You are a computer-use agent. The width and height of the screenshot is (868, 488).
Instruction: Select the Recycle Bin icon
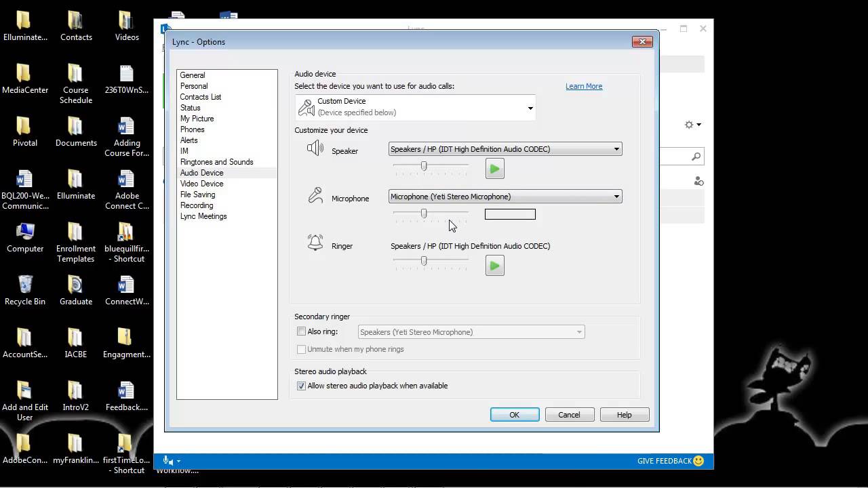[x=25, y=291]
